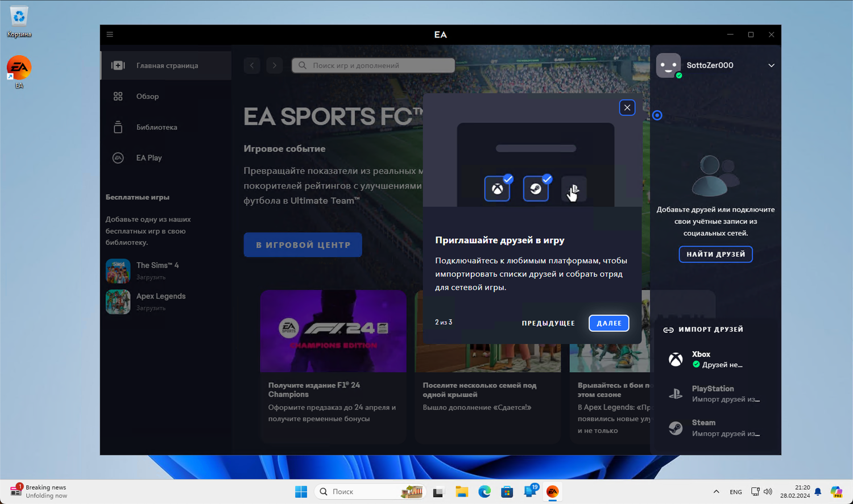Click the Steam text in friends import
Image resolution: width=853 pixels, height=504 pixels.
pos(704,423)
